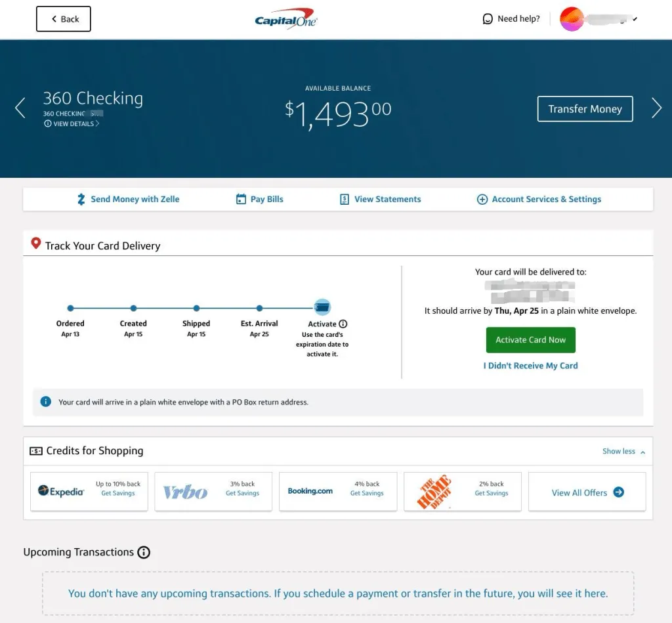This screenshot has height=623, width=672.
Task: Click the Need help chat icon
Action: pyautogui.click(x=488, y=19)
